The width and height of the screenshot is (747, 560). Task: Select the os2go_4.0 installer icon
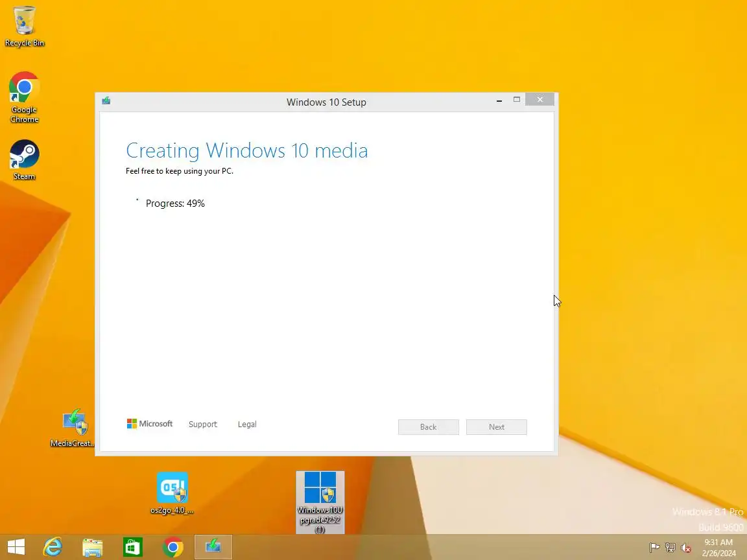point(172,493)
